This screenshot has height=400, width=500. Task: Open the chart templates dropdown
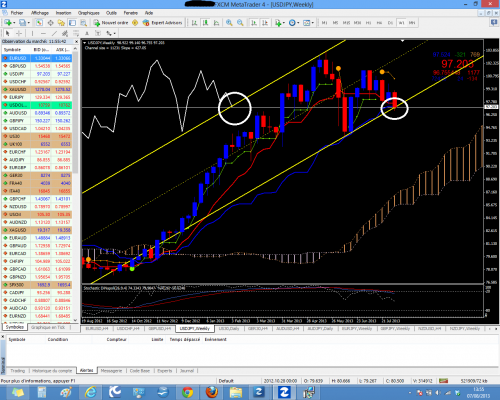click(x=312, y=23)
